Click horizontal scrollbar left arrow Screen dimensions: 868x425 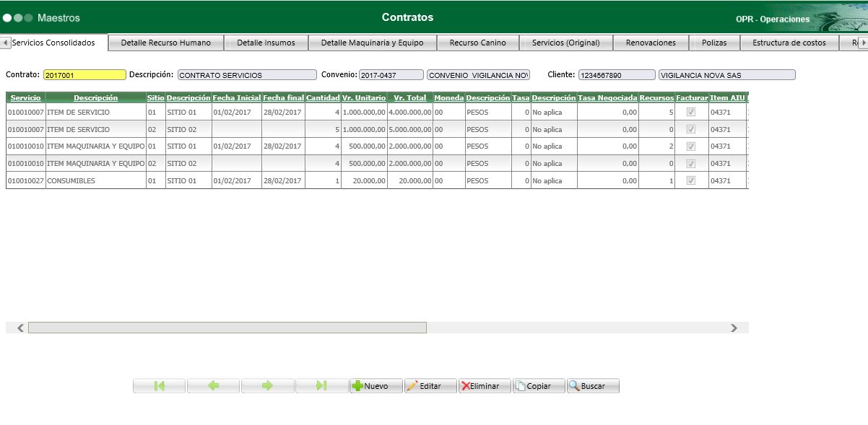point(20,328)
